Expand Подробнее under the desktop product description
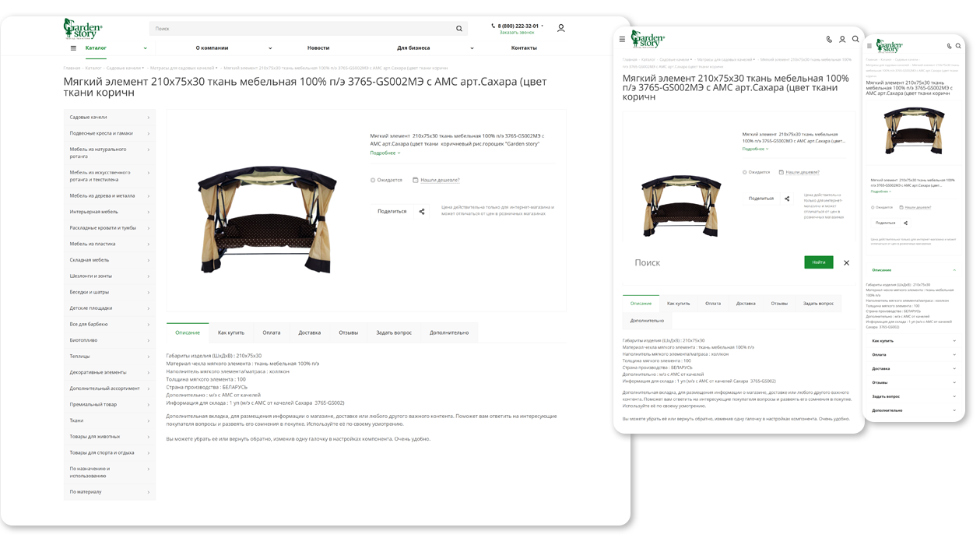The image size is (980, 559). (385, 153)
